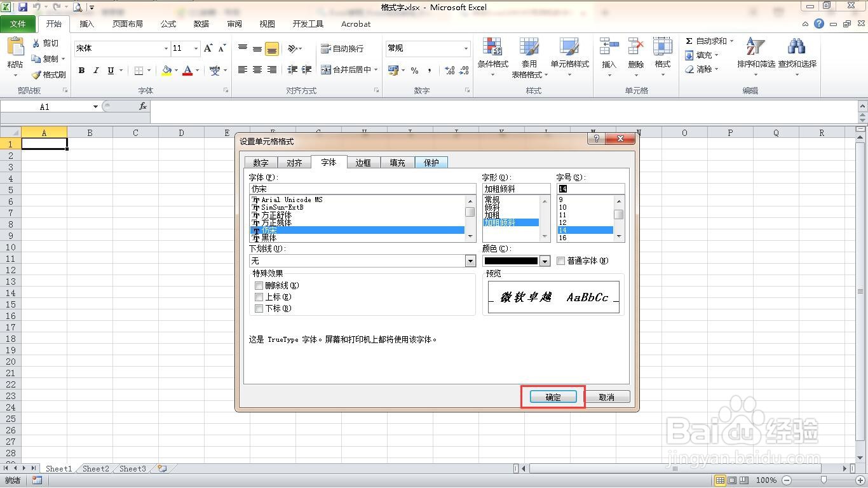
Task: Check the normal font (普通字体) box
Action: (x=560, y=261)
